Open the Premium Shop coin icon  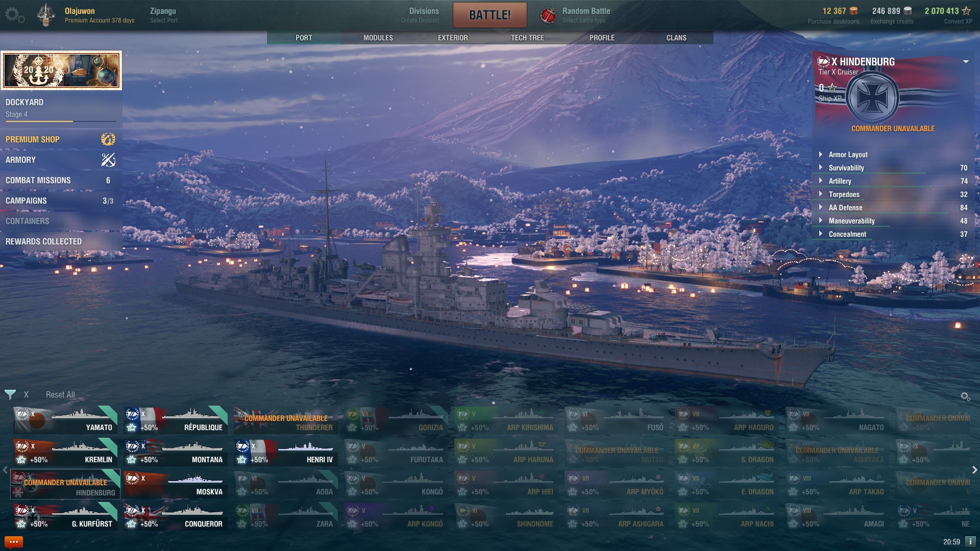pos(108,139)
